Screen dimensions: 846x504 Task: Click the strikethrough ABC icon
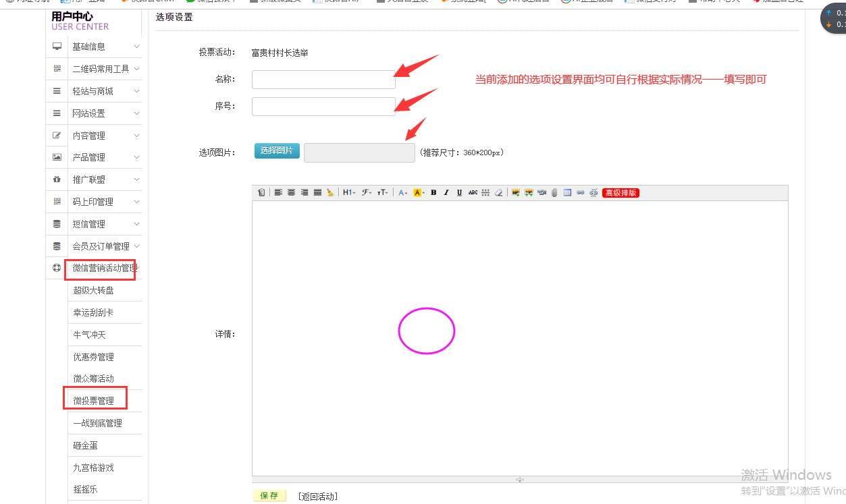(x=473, y=193)
